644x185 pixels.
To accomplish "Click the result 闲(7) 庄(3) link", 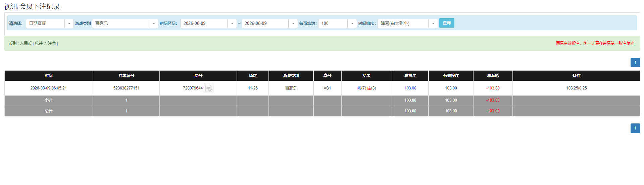I will (366, 88).
